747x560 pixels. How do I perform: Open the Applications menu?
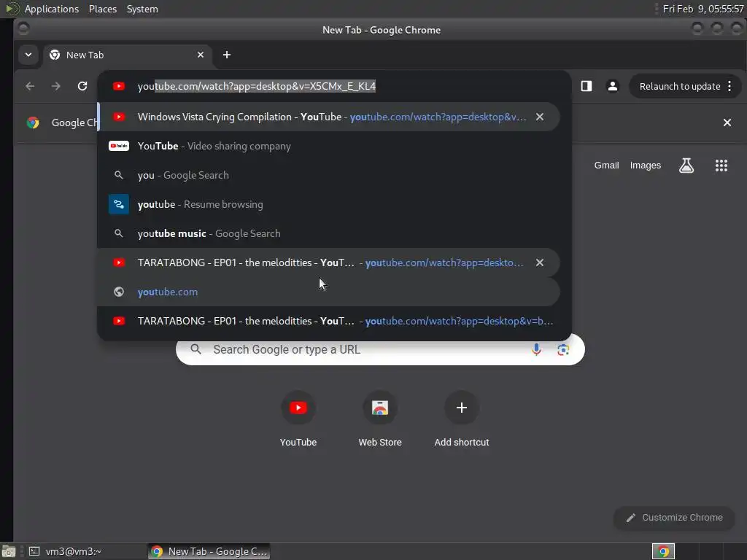(52, 9)
